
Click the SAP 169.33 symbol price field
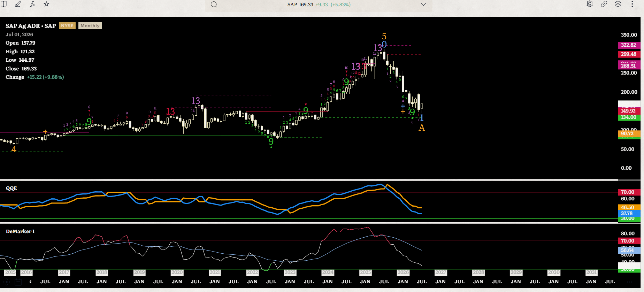coord(319,5)
